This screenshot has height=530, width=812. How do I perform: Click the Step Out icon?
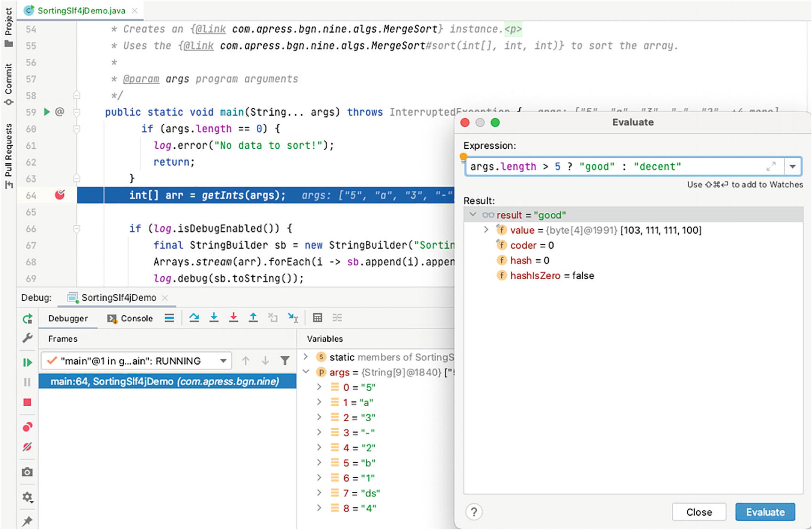253,318
